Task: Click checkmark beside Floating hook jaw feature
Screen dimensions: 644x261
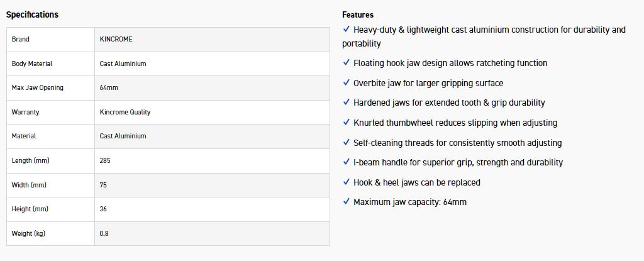Action: 347,63
